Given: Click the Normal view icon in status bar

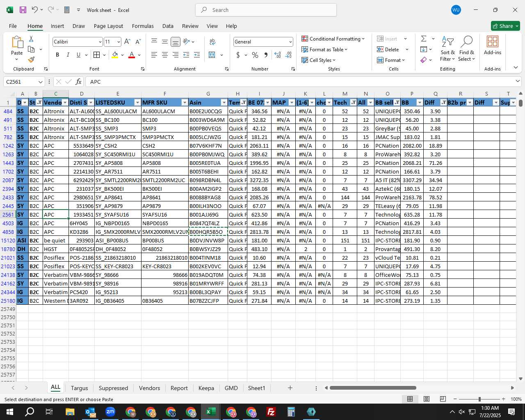Looking at the screenshot, I should coord(410,399).
